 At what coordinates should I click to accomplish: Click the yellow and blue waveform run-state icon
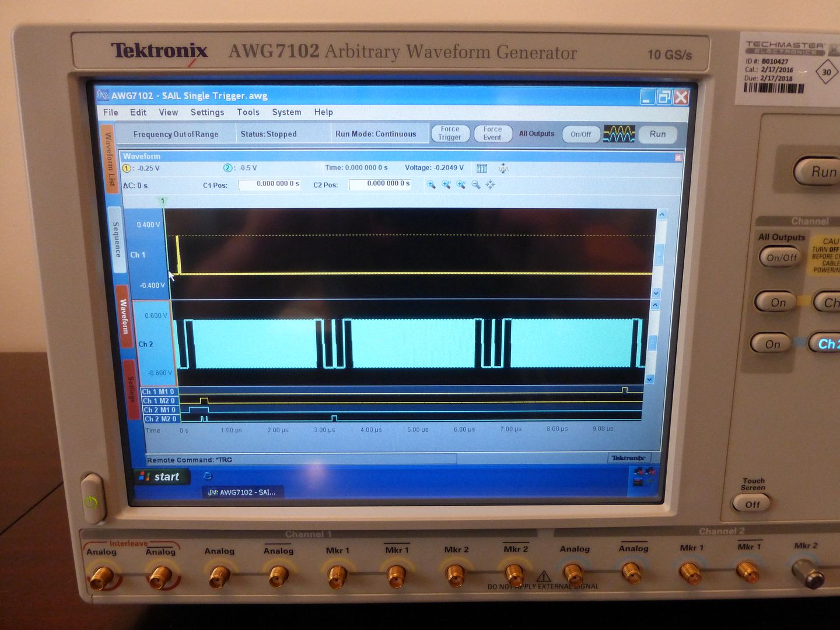(x=618, y=134)
